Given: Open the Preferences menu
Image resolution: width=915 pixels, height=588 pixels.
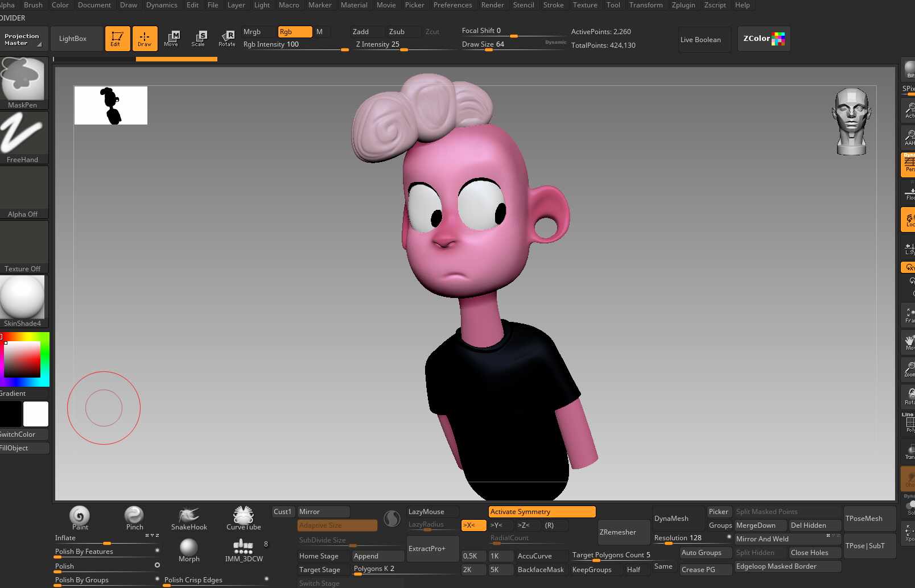Looking at the screenshot, I should point(452,5).
